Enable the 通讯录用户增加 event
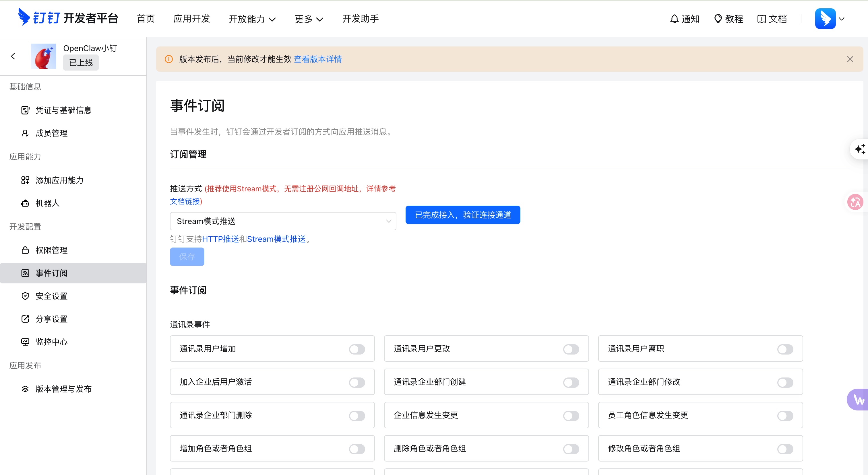Image resolution: width=868 pixels, height=475 pixels. (x=357, y=349)
